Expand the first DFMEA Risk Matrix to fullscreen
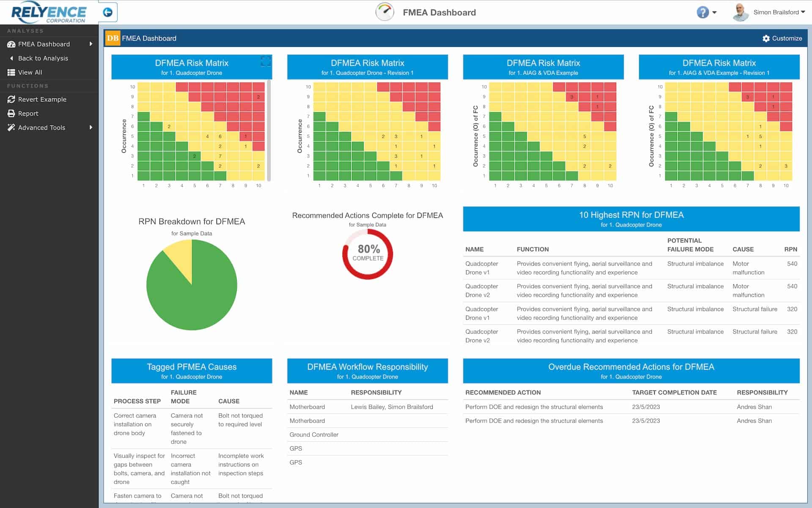 266,62
